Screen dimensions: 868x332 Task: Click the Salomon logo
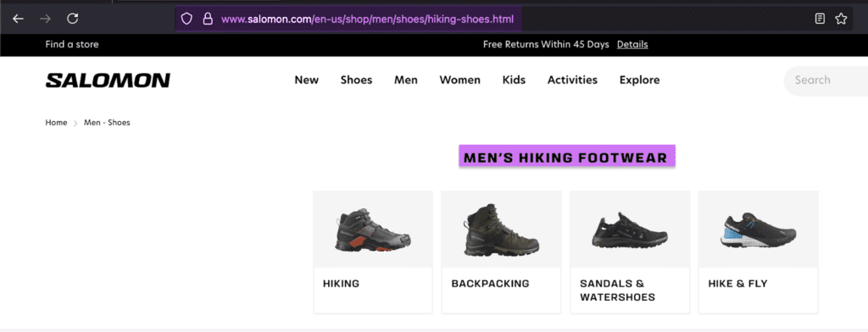tap(108, 80)
